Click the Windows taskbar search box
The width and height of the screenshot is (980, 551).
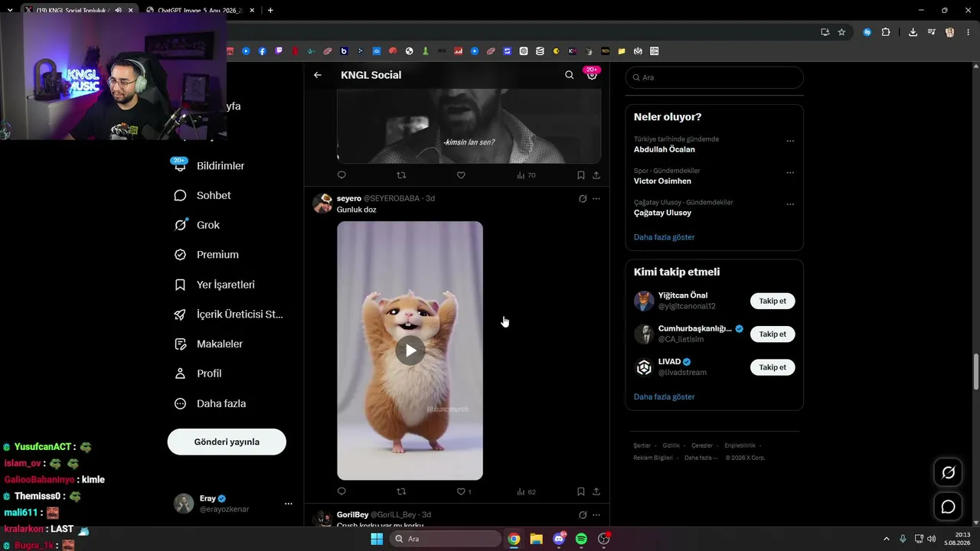447,539
